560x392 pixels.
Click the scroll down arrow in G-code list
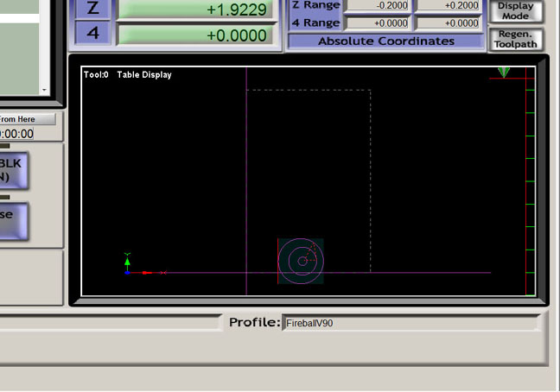tap(44, 90)
